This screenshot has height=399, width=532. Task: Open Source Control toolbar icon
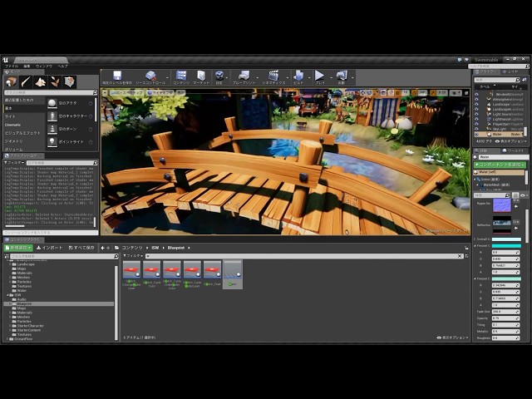coord(150,76)
